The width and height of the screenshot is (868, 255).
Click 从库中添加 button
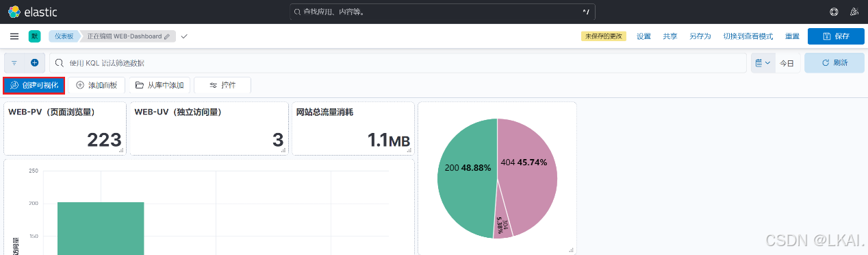tap(159, 85)
